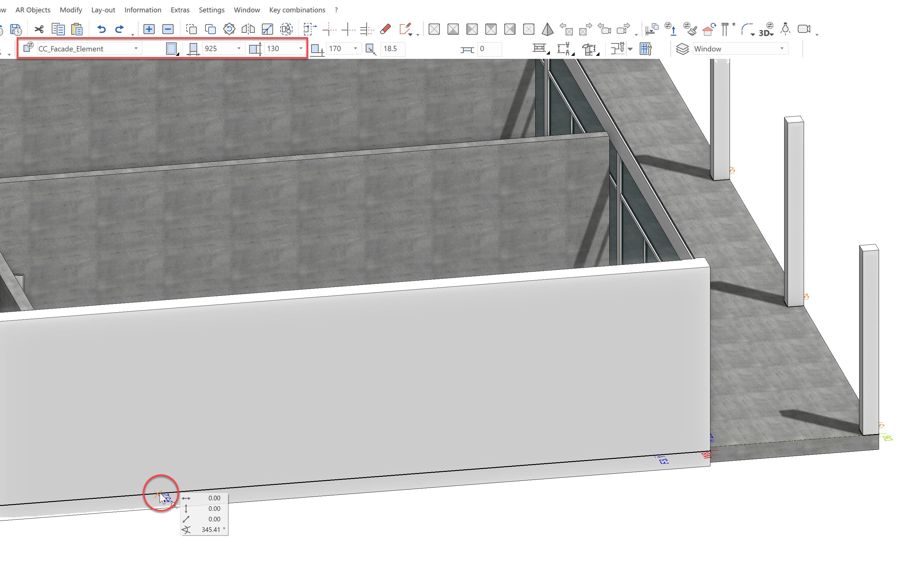Click the vertical dimension frame icon
The height and width of the screenshot is (588, 919).
pos(565,49)
